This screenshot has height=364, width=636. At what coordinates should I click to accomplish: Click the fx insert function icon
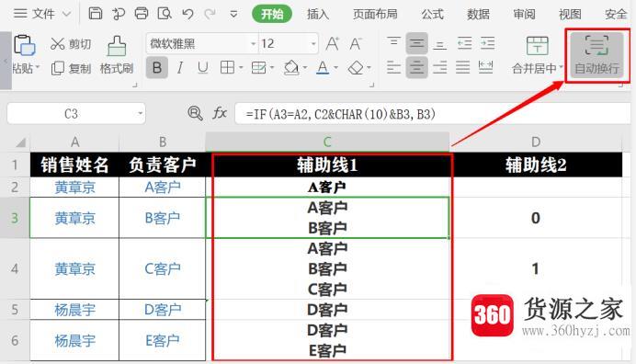219,113
